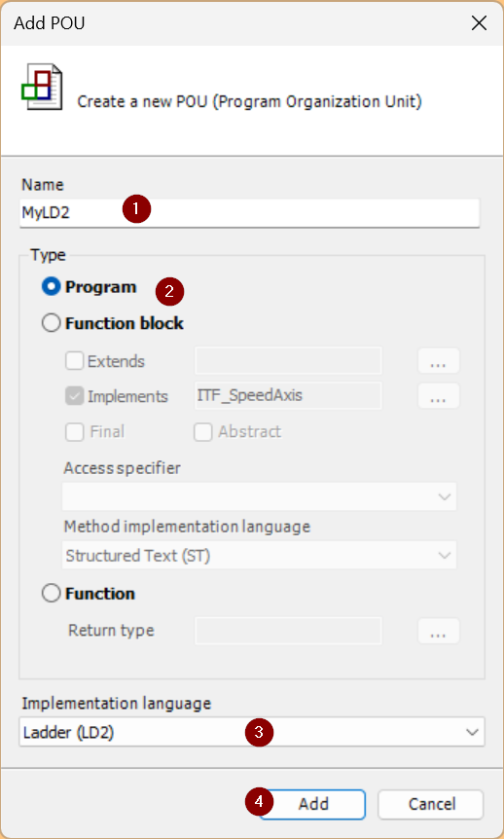Click the Cancel button
Viewport: 504px width, 839px height.
tap(431, 804)
